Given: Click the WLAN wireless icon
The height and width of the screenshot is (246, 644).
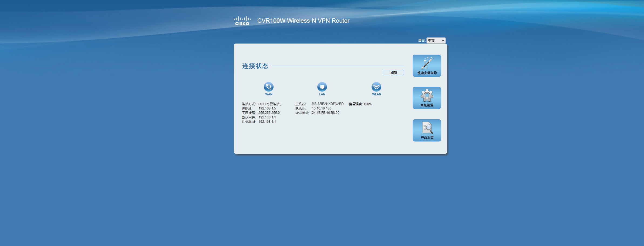Looking at the screenshot, I should (376, 87).
